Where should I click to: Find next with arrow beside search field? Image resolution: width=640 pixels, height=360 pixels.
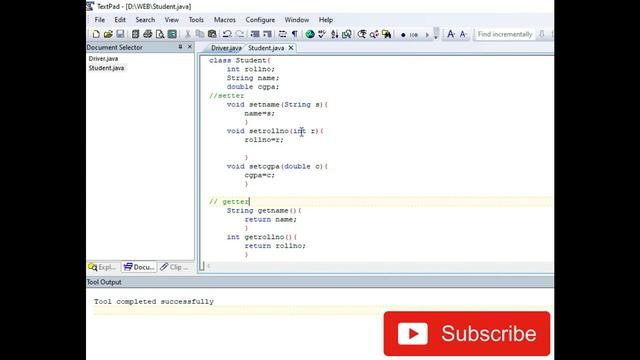coord(542,34)
